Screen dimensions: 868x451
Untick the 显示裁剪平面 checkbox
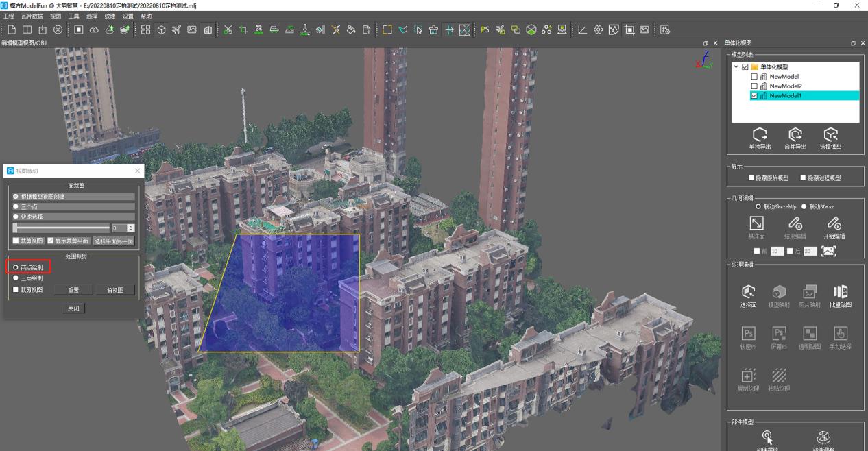pyautogui.click(x=50, y=241)
